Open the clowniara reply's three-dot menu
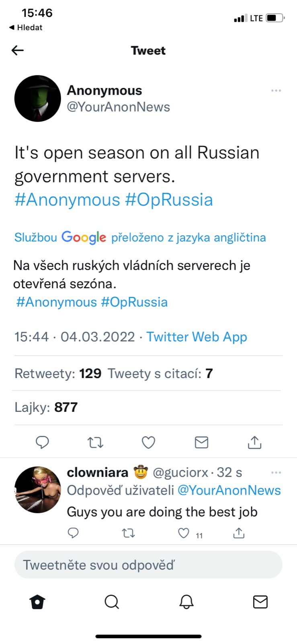The width and height of the screenshot is (297, 644). [x=276, y=473]
